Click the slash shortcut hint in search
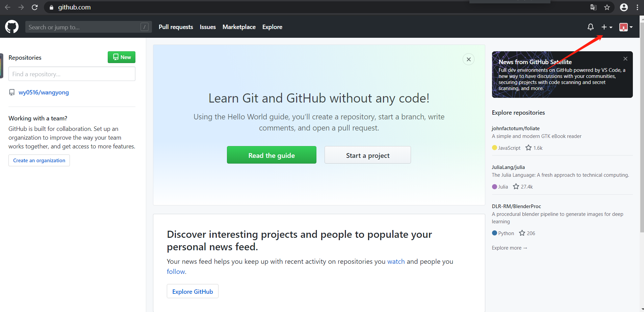The height and width of the screenshot is (312, 644). [x=144, y=27]
